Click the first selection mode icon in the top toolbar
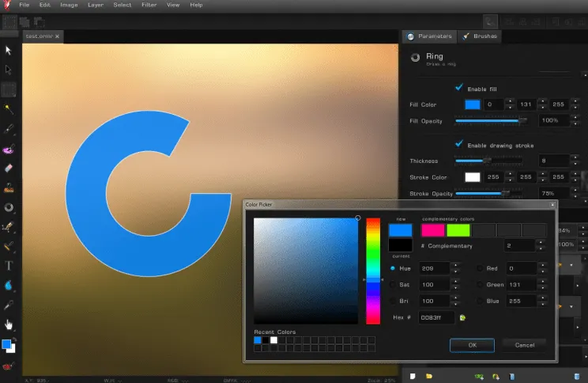Screen dimensions: 588x383 point(9,22)
